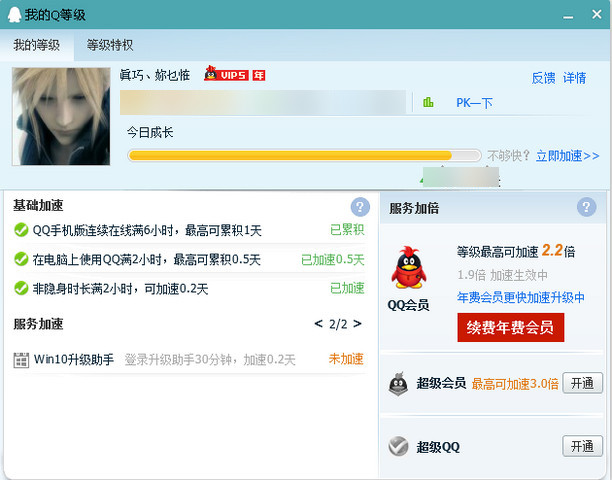This screenshot has height=480, width=612.
Task: Click the 续费年费会员 red button
Action: 510,327
